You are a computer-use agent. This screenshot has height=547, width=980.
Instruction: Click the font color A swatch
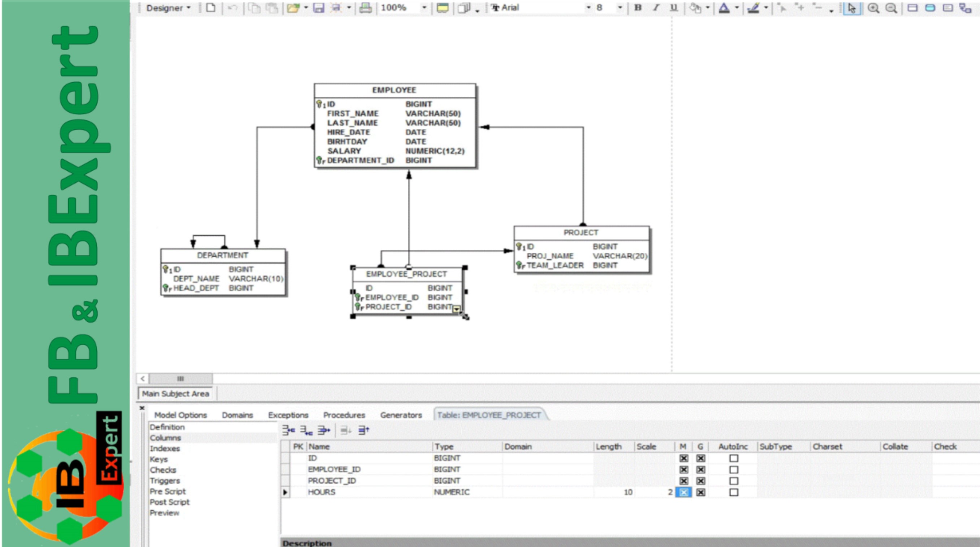tap(724, 8)
